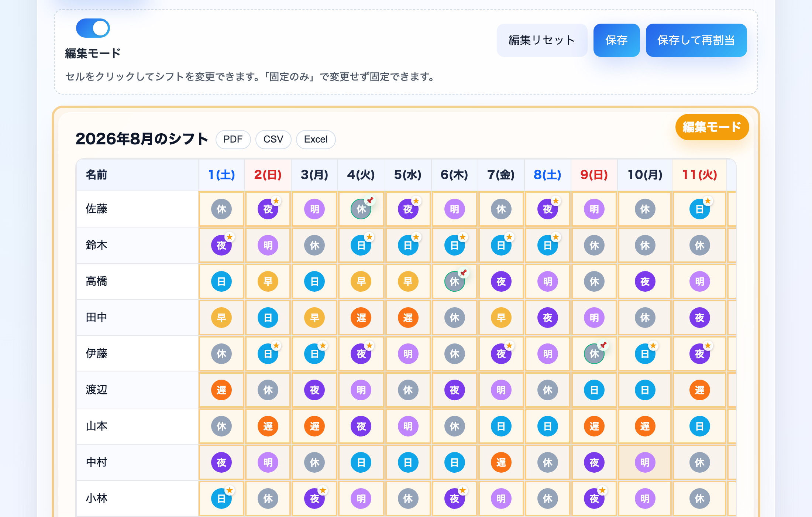Select the 高橋 name cell

click(137, 281)
